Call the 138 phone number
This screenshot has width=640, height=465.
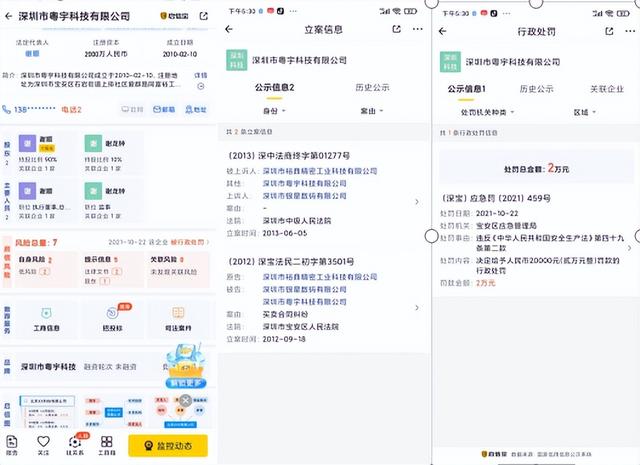29,109
